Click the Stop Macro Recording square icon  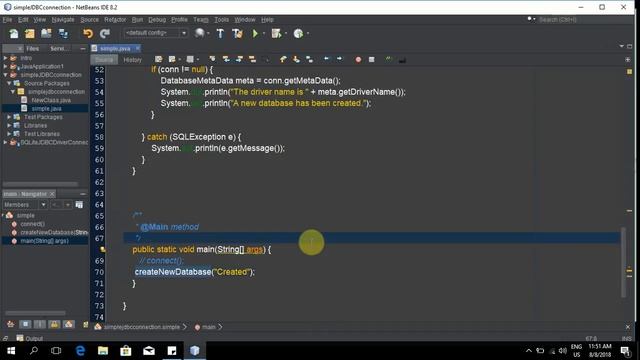click(x=371, y=60)
